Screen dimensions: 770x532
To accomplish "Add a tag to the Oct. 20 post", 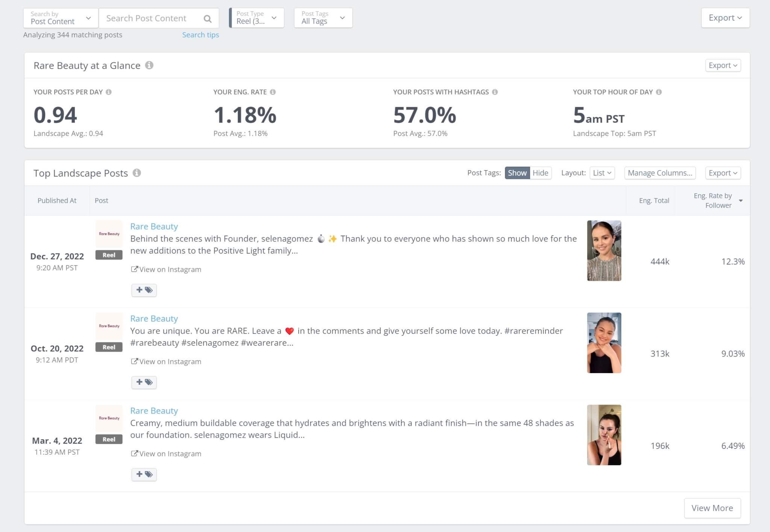I will point(144,382).
